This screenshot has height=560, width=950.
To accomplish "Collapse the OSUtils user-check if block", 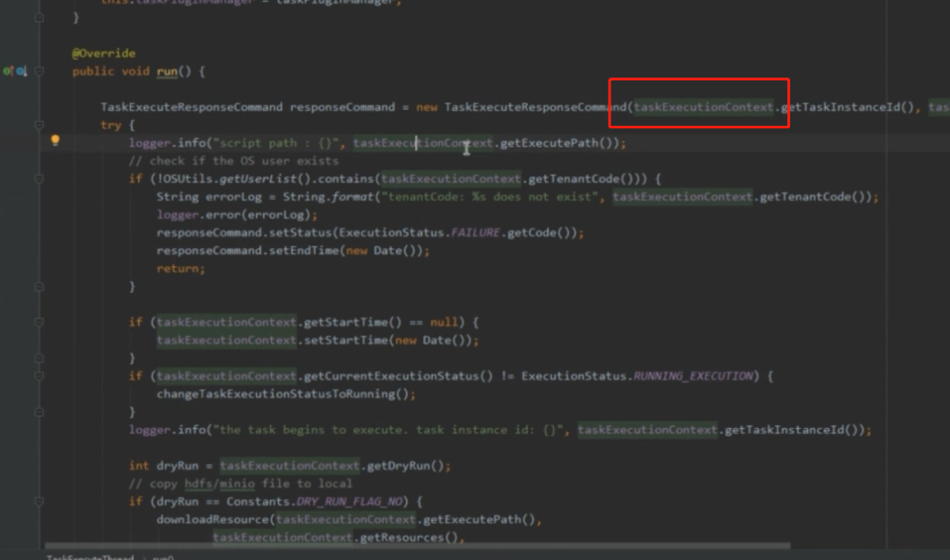I will [x=38, y=177].
